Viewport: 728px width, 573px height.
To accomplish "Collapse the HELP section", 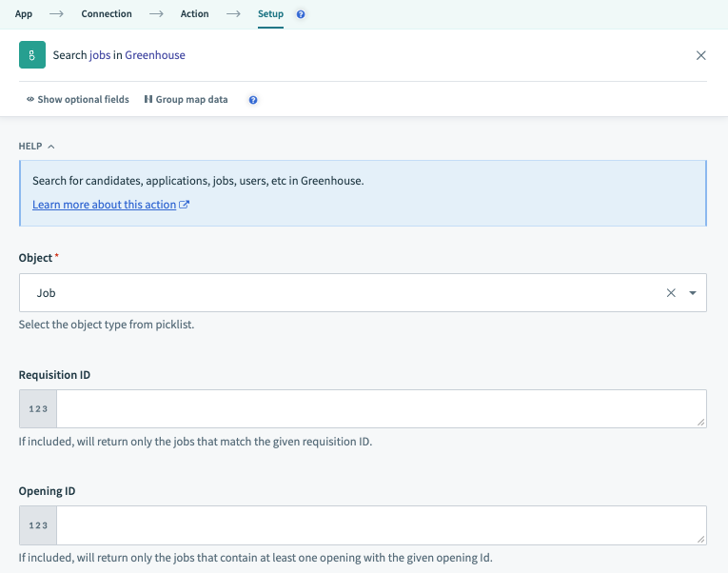I will pyautogui.click(x=36, y=147).
